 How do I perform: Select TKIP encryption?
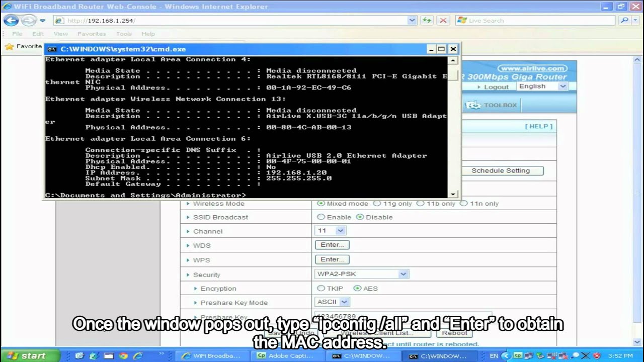pyautogui.click(x=321, y=288)
